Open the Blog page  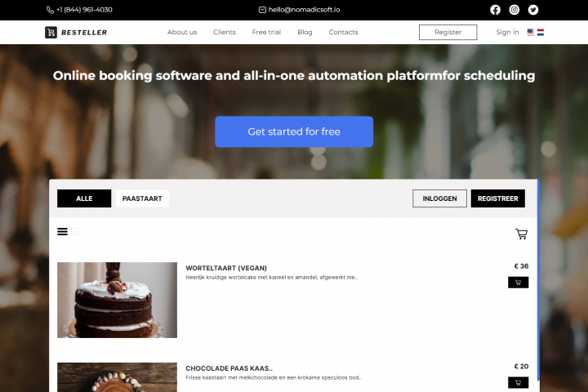coord(305,33)
